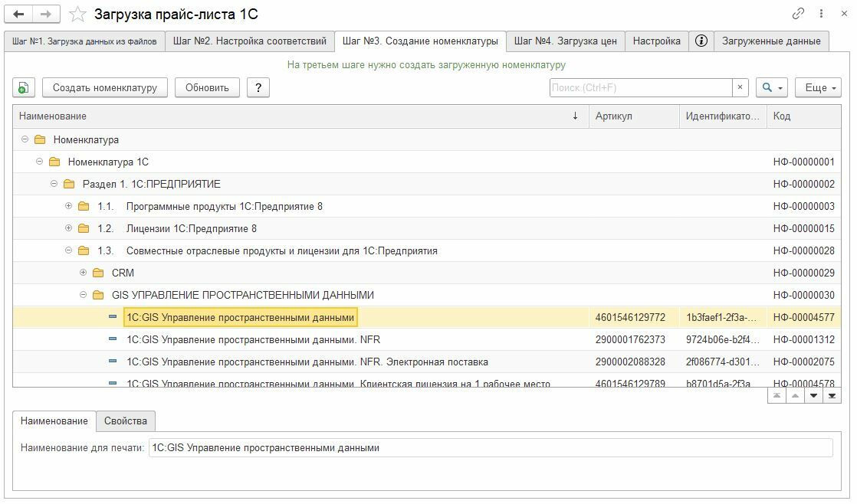
Task: Click the next-row down arrow icon
Action: (813, 394)
